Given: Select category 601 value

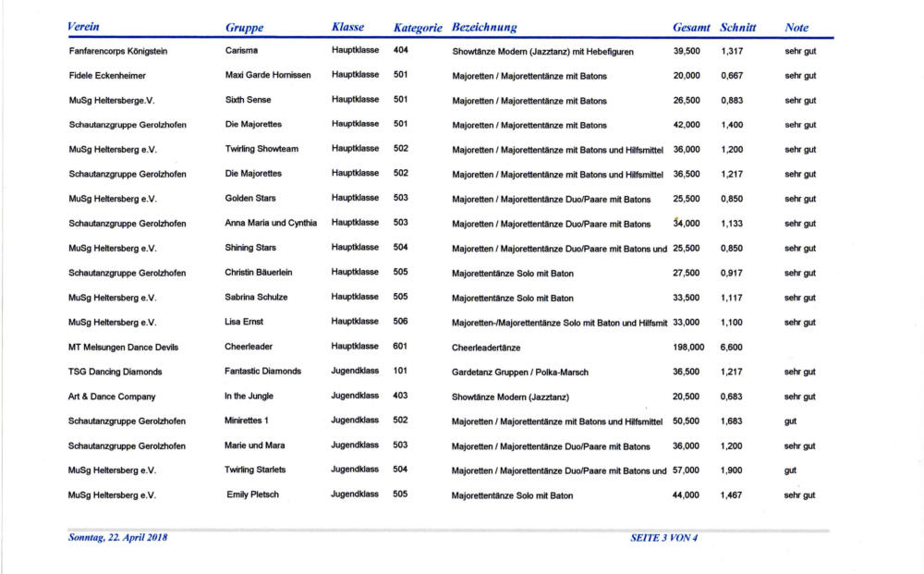Looking at the screenshot, I should 400,347.
